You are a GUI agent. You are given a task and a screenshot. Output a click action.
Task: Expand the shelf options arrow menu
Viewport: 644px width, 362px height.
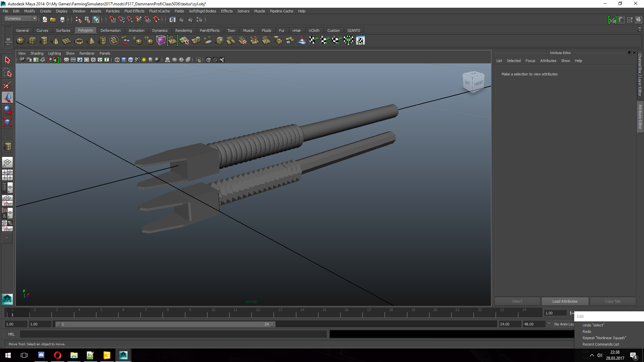8,45
